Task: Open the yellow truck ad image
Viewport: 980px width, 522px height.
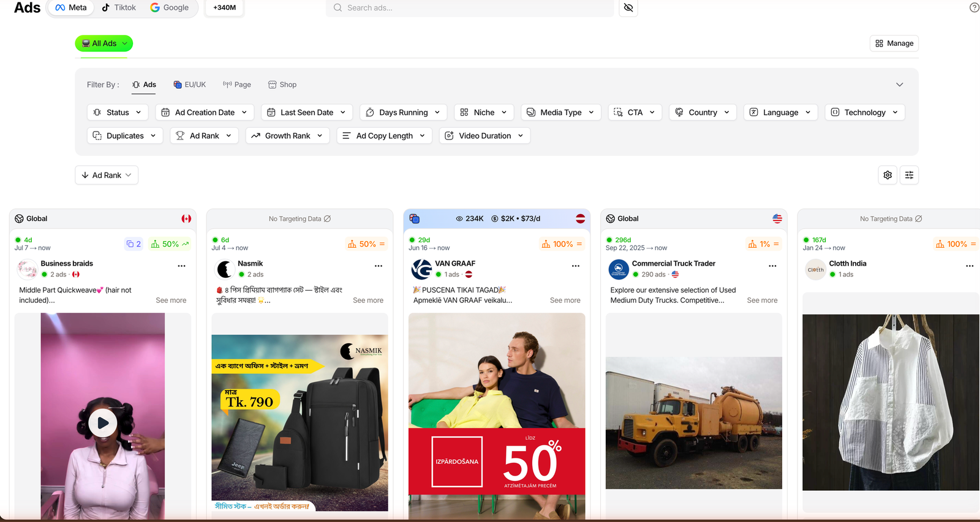Action: [694, 423]
